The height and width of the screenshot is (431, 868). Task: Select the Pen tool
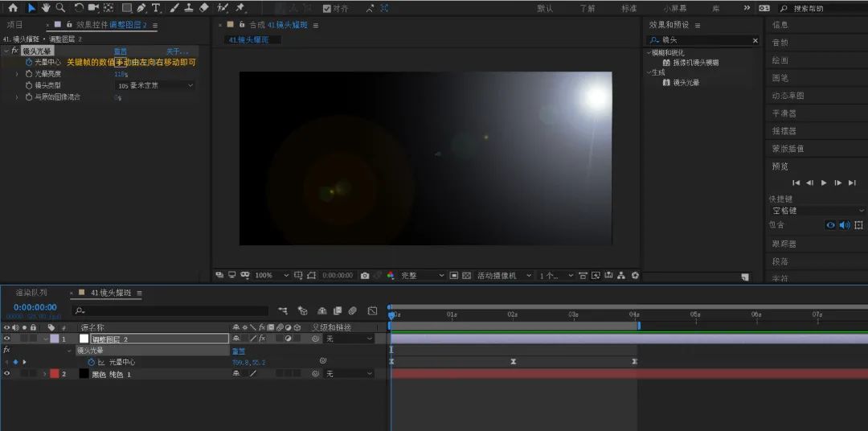[x=141, y=8]
